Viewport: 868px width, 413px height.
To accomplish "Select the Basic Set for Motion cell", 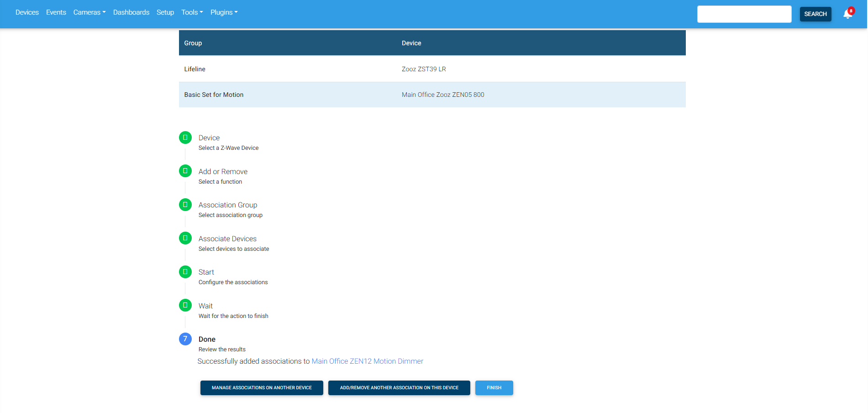I will (214, 95).
